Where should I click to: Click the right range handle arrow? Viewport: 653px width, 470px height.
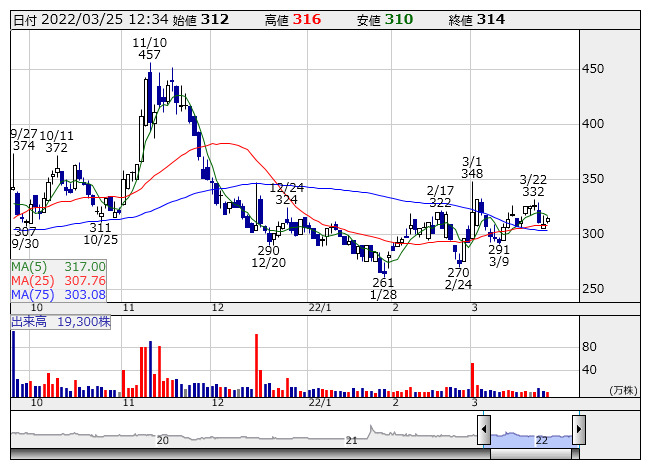[x=579, y=429]
